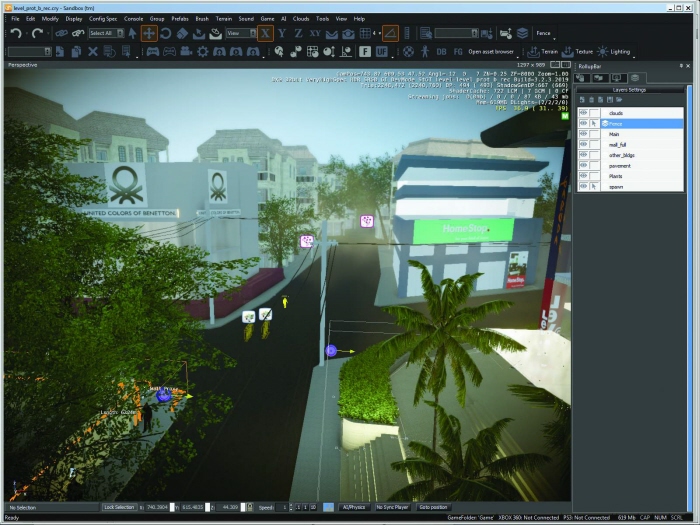This screenshot has width=700, height=525.
Task: Open the View coordinate system dropdown
Action: click(x=253, y=33)
